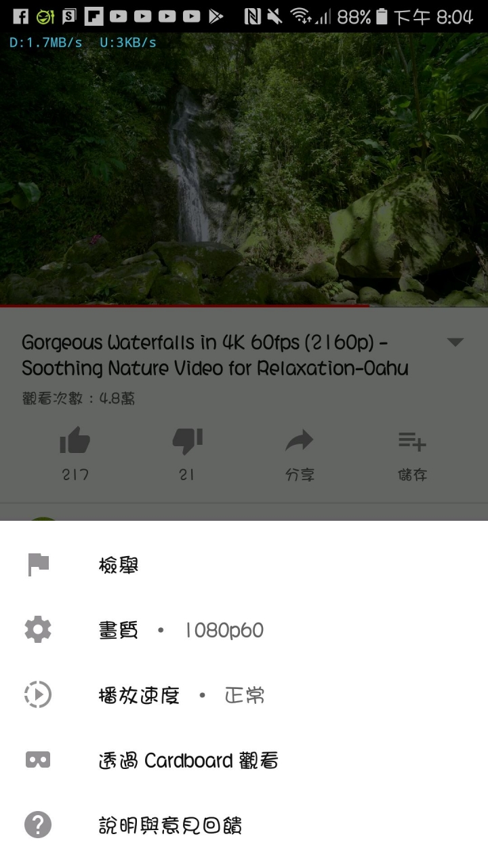This screenshot has height=868, width=488.
Task: Select the 檢舉 report menu item
Action: coord(244,565)
